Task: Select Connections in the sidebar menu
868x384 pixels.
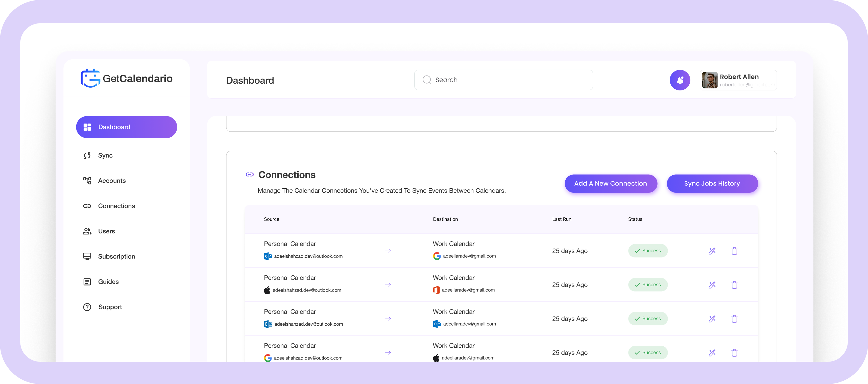Action: pos(116,206)
